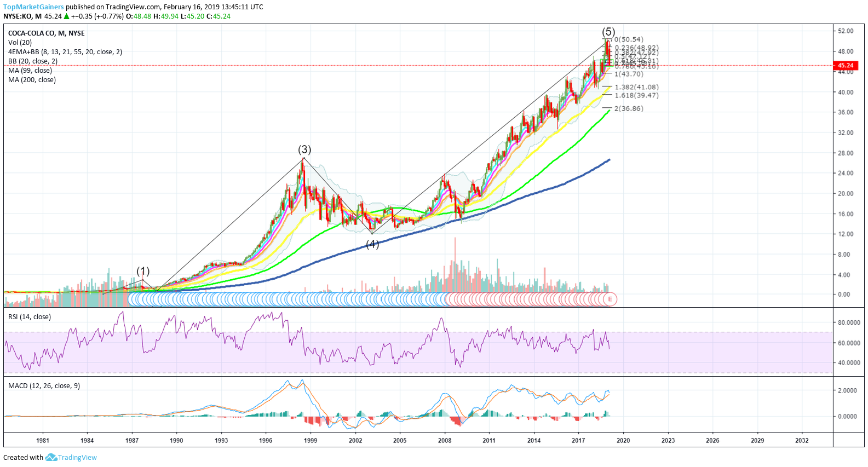The height and width of the screenshot is (467, 868).
Task: Click the 2032 year on time axis
Action: click(802, 441)
